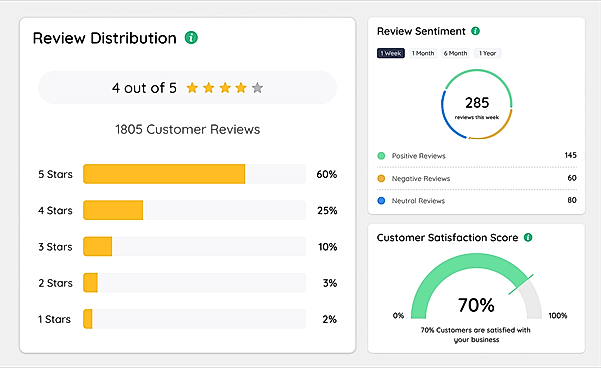Image resolution: width=601 pixels, height=368 pixels.
Task: Click the 1 Stars progress bar
Action: click(194, 319)
